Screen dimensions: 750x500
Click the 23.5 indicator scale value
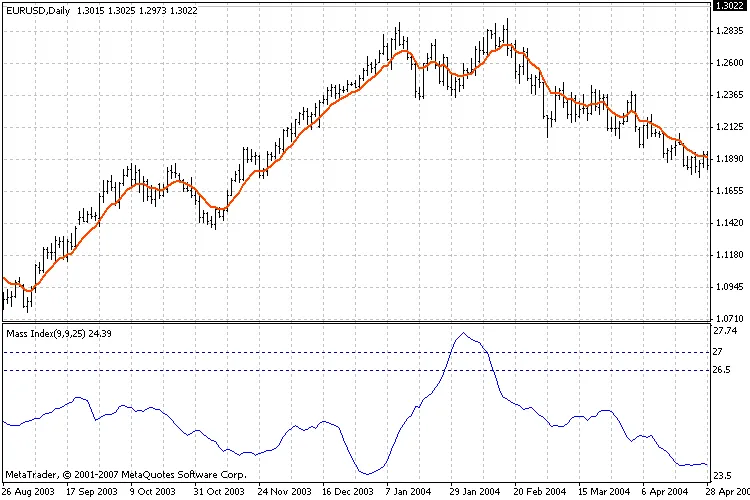click(724, 477)
